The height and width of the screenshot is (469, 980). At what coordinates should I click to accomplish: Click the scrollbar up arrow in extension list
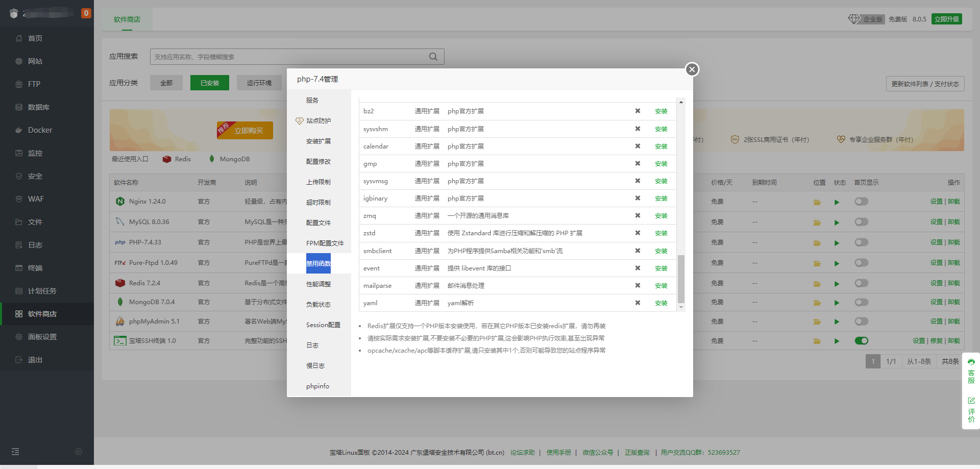point(681,102)
